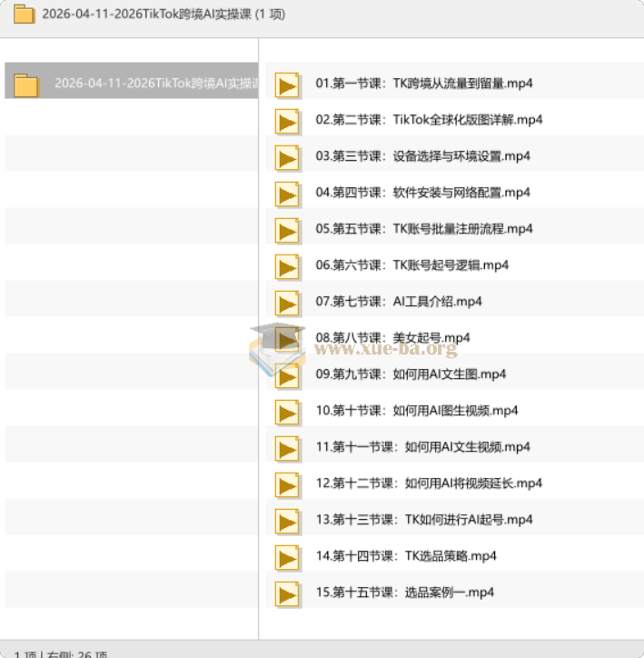
Task: Click video icon for 06.第六节课 file
Action: (288, 268)
